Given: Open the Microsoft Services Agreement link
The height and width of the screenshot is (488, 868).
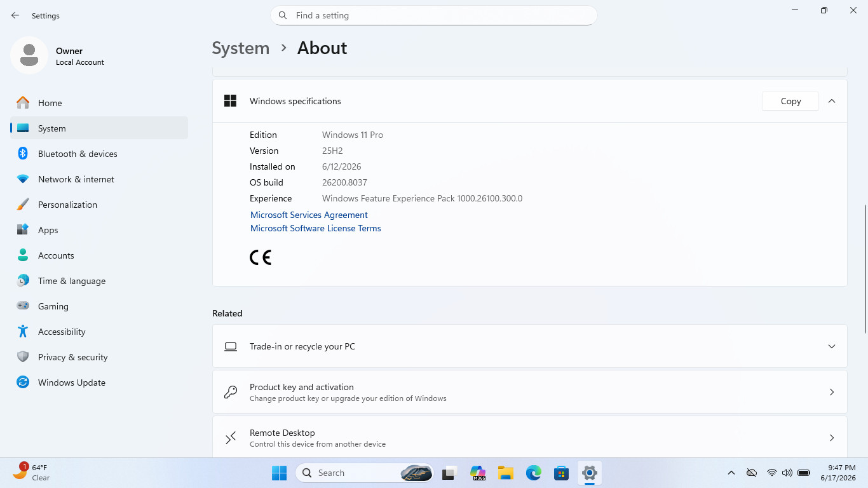Looking at the screenshot, I should (x=309, y=215).
